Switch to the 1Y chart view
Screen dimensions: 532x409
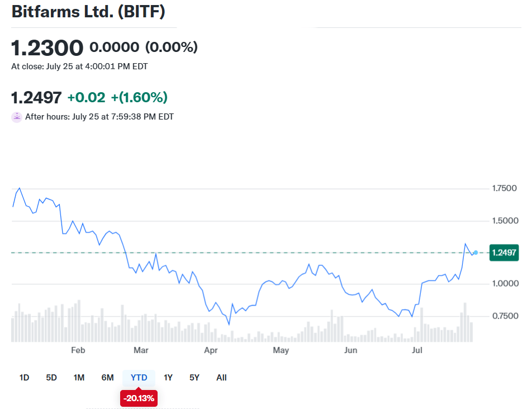[x=168, y=378]
